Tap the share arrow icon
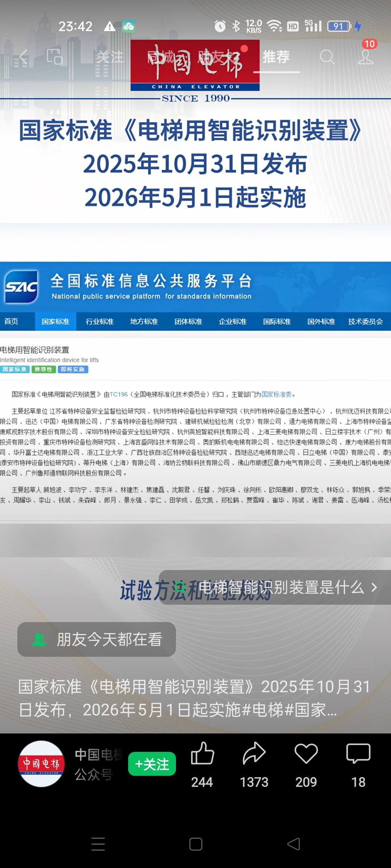Viewport: 391px width, 868px height. click(x=254, y=754)
